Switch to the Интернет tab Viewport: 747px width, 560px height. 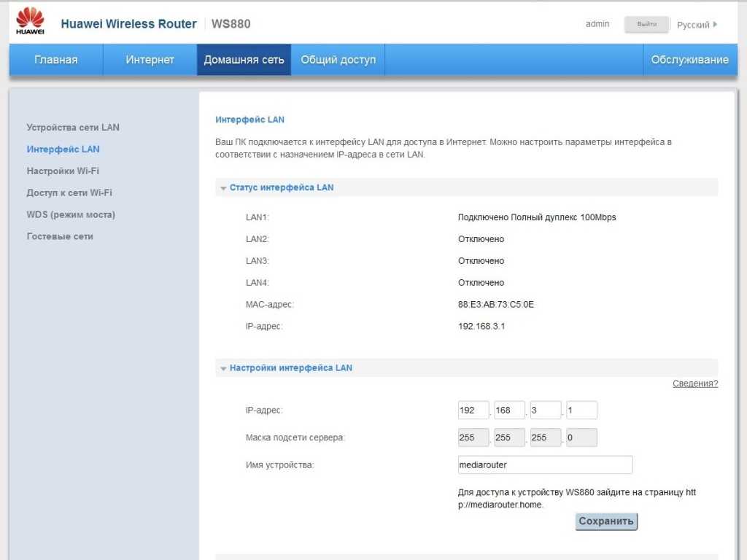(x=150, y=60)
